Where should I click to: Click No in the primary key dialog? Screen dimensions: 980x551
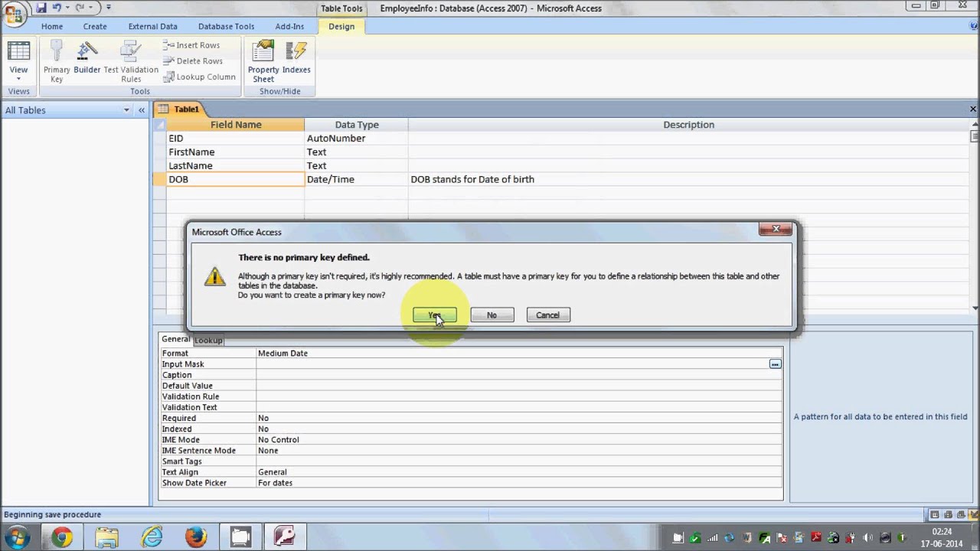tap(492, 315)
